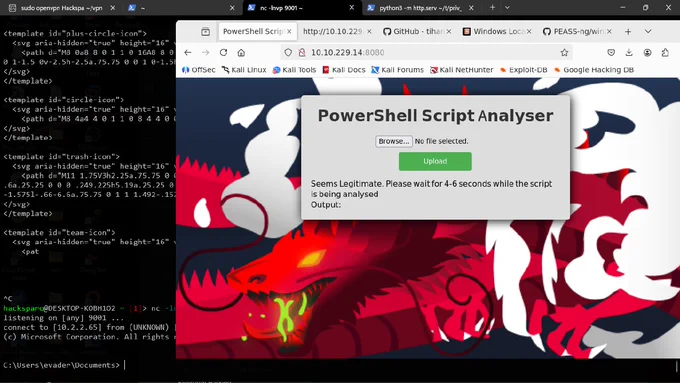Click the URL address bar
The height and width of the screenshot is (383, 680).
(426, 52)
